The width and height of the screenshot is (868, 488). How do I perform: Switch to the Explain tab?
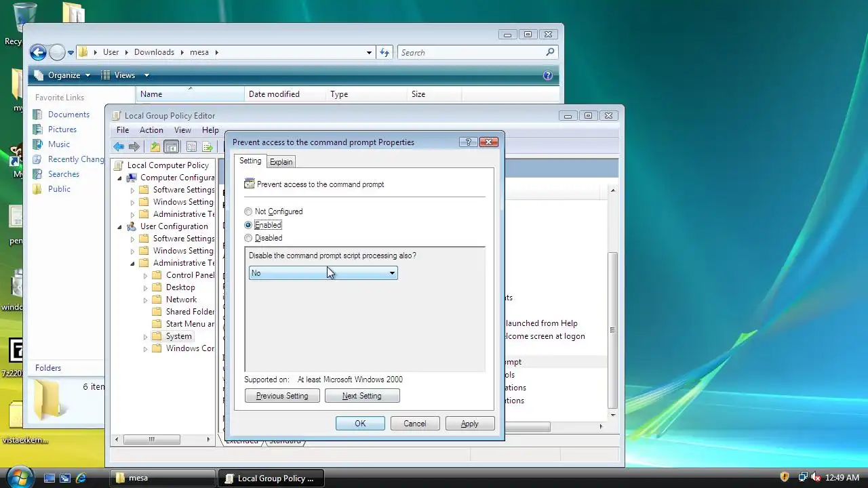[281, 162]
